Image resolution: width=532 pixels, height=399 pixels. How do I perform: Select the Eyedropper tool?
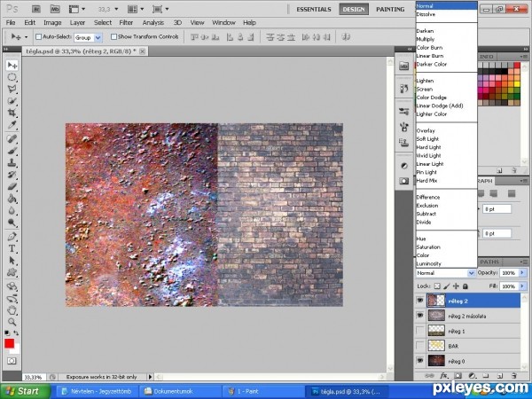(12, 125)
